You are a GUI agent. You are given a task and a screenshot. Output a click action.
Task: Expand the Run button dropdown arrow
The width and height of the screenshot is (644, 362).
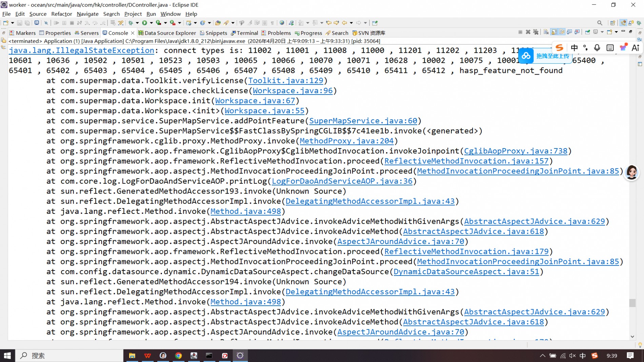(151, 23)
